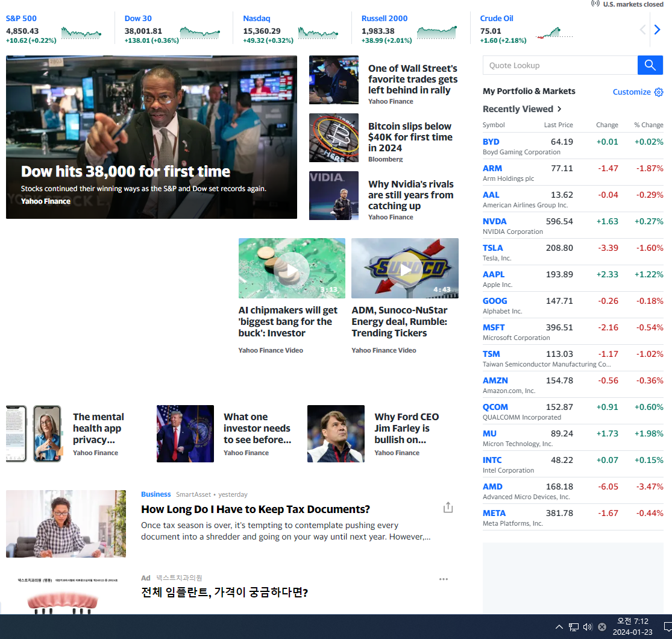Open the Customize gear icon
This screenshot has height=639, width=672.
(659, 92)
